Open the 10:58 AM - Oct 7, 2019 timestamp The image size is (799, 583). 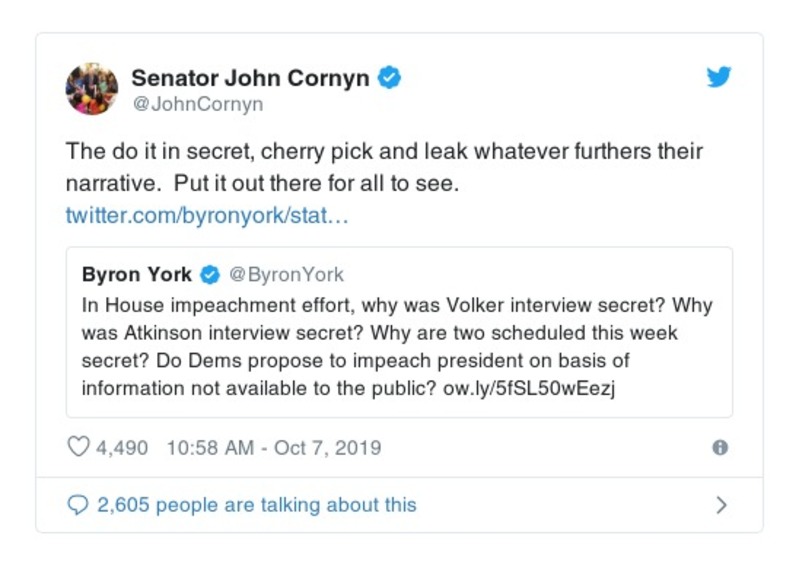(x=271, y=447)
